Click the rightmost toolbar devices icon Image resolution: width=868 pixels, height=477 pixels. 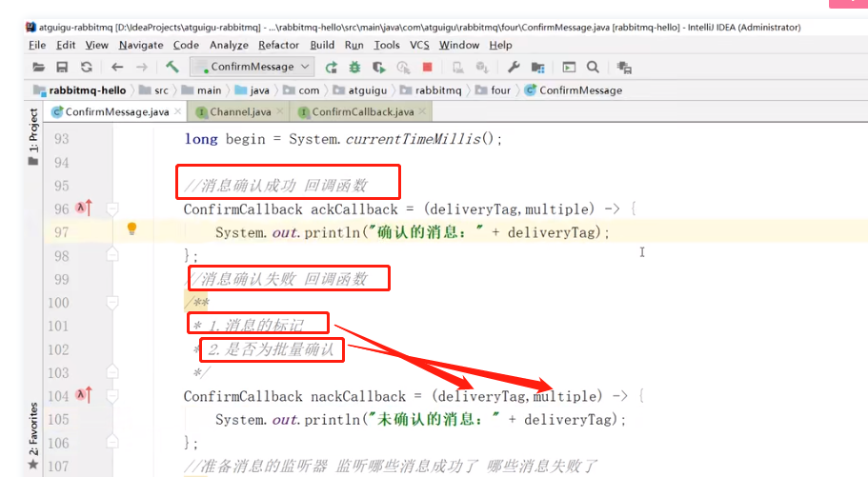click(624, 68)
